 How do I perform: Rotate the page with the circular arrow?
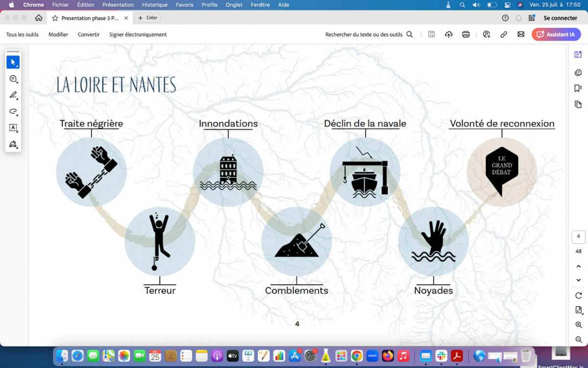coord(579,295)
